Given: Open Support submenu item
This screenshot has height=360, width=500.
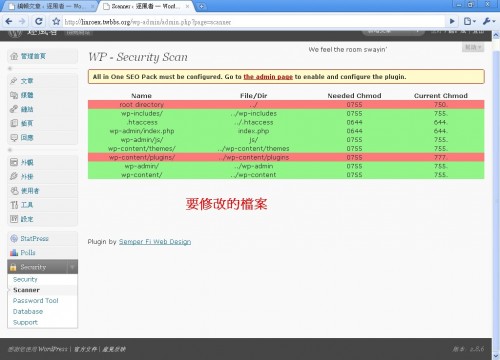Looking at the screenshot, I should 25,322.
